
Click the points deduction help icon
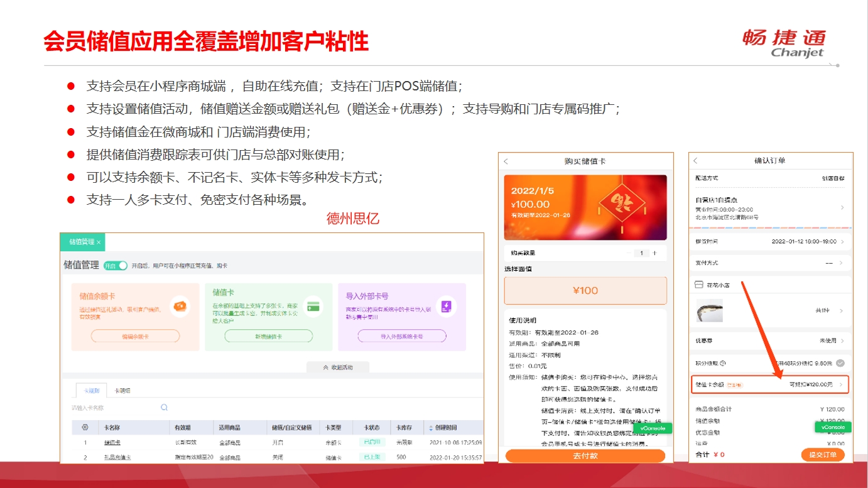(723, 363)
